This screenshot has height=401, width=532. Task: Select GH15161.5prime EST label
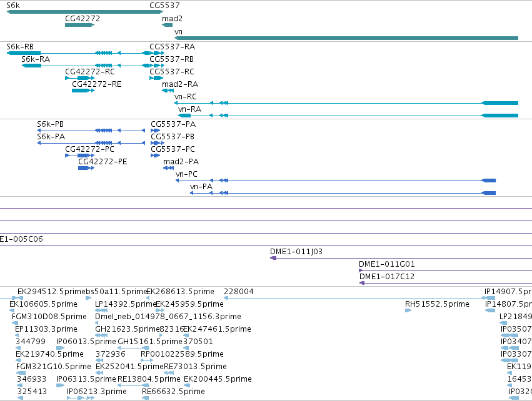(x=150, y=342)
